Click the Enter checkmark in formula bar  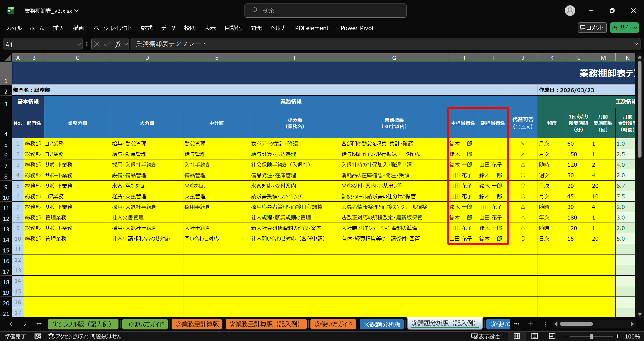pos(107,44)
